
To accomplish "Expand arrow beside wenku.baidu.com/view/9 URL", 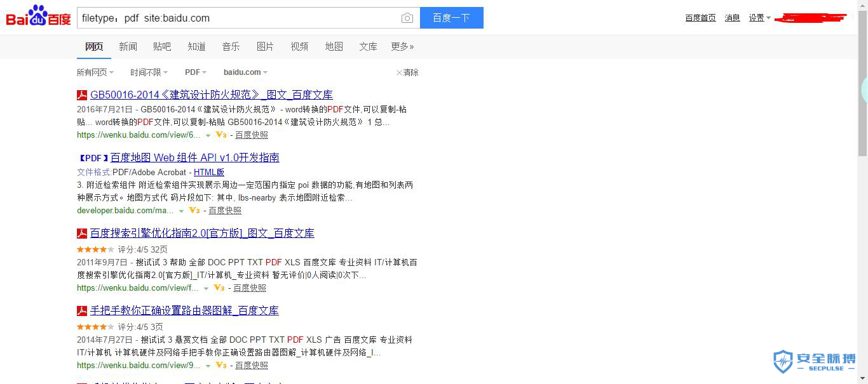I will pos(208,366).
